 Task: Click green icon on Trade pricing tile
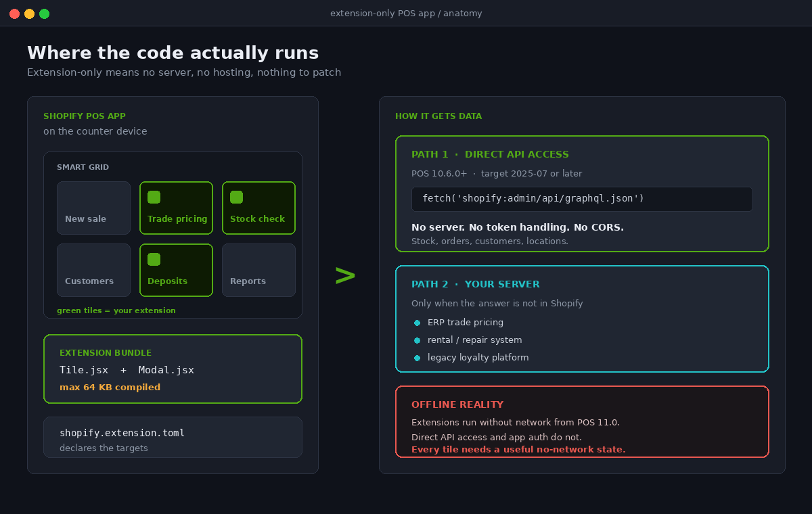pyautogui.click(x=154, y=197)
